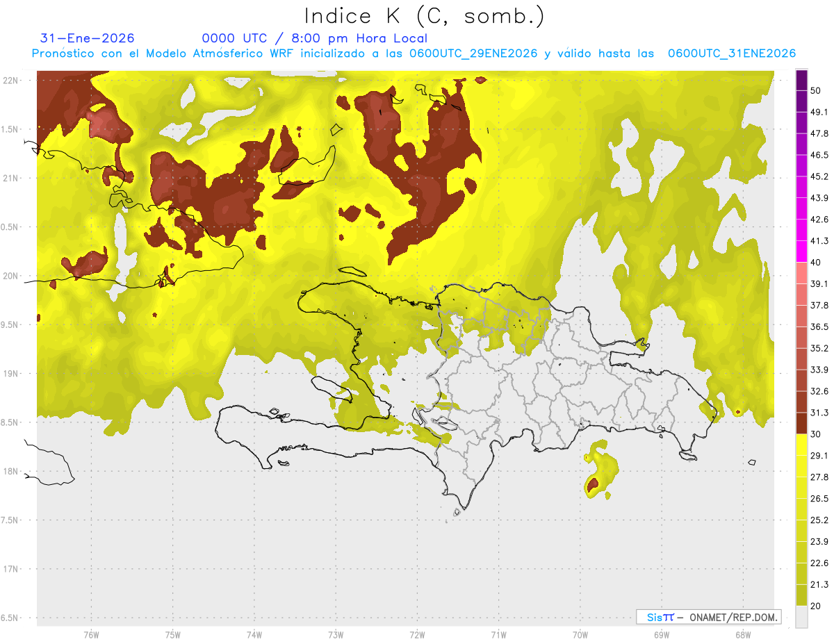834x644 pixels.
Task: Click the longitude label '75W'
Action: [x=172, y=635]
